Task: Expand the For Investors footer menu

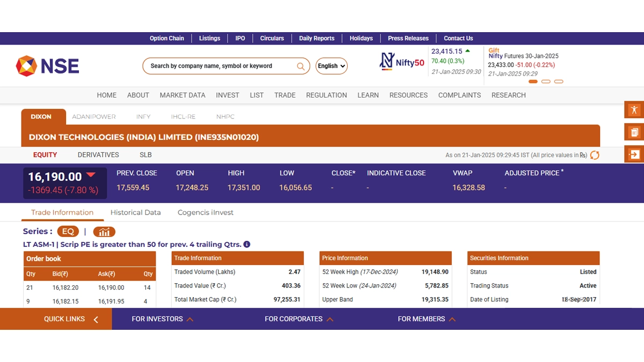Action: [x=162, y=319]
